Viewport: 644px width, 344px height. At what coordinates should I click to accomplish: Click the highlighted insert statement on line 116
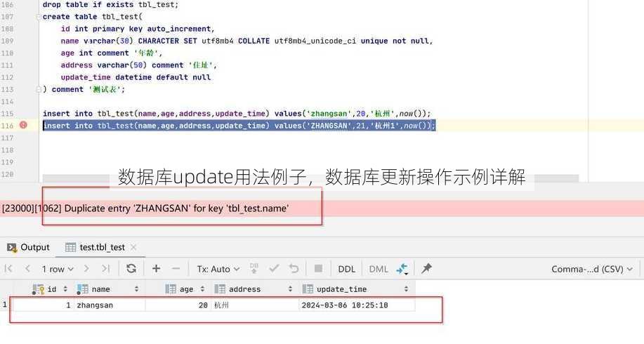pos(239,126)
